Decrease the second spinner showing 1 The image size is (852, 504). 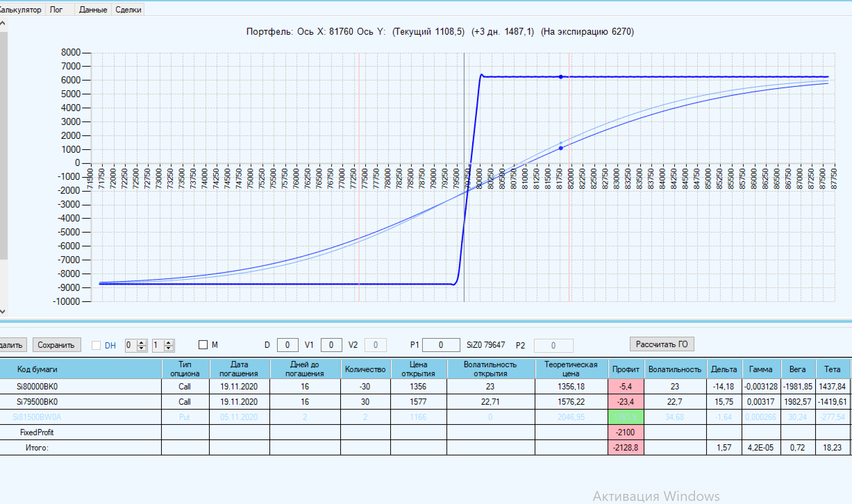[169, 348]
